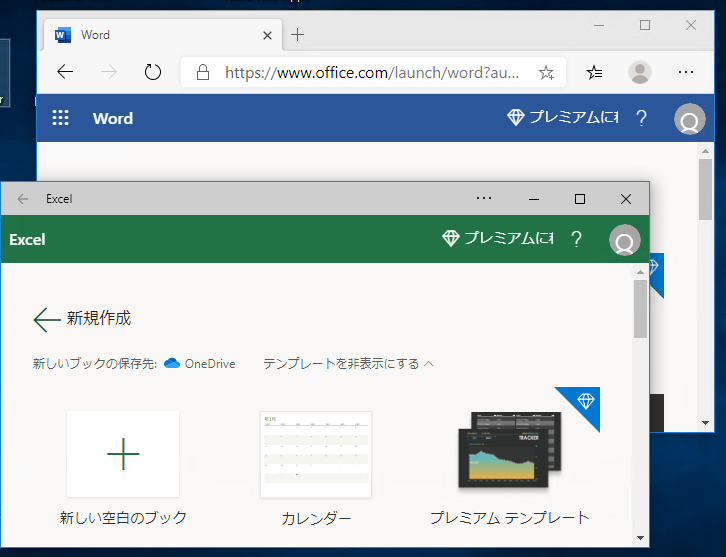Go back in the Edge browser
The width and height of the screenshot is (726, 557).
[65, 72]
